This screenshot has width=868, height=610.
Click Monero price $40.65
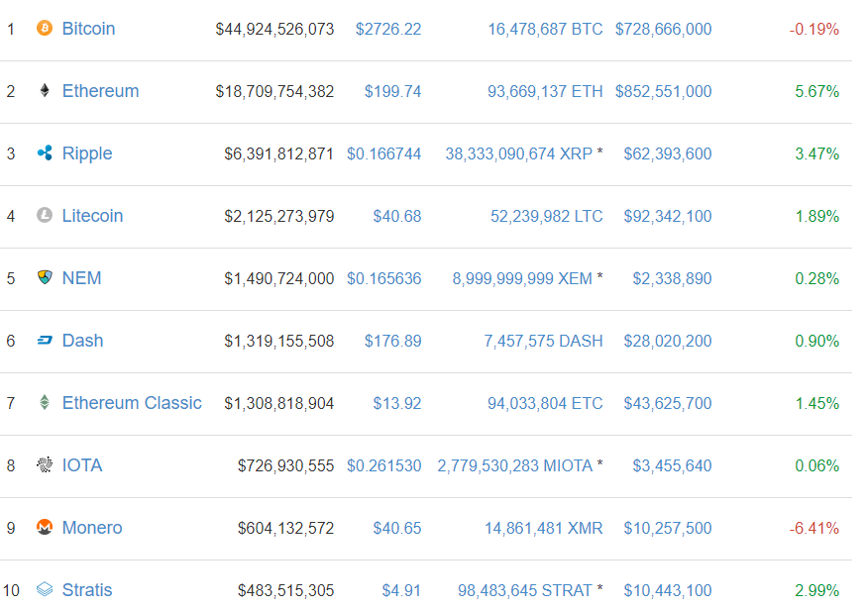click(397, 529)
